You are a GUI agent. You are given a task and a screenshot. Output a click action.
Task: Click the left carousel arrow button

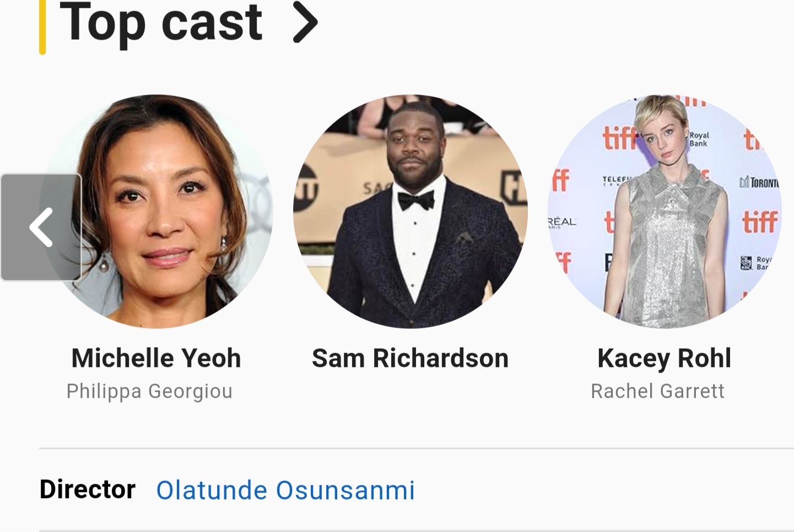pos(41,227)
